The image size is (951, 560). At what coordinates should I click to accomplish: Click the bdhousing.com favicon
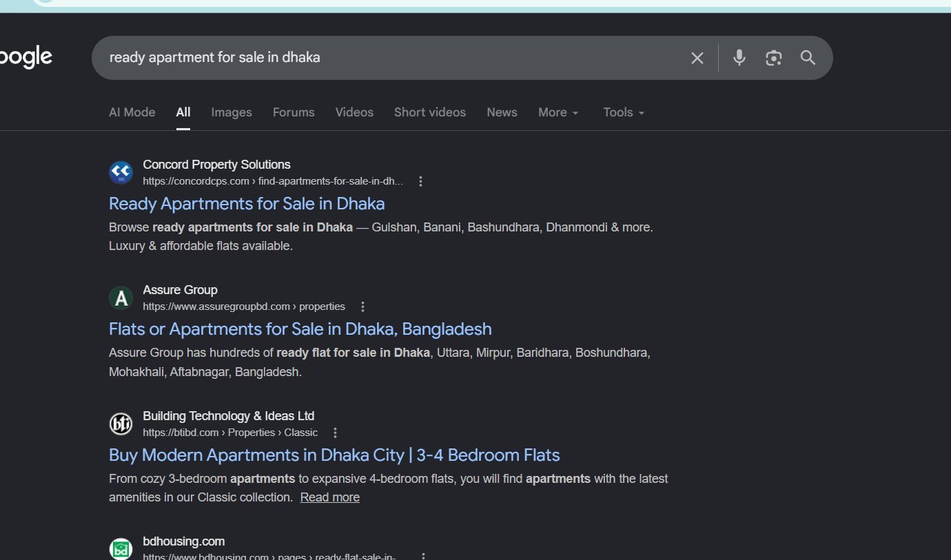[x=121, y=548]
